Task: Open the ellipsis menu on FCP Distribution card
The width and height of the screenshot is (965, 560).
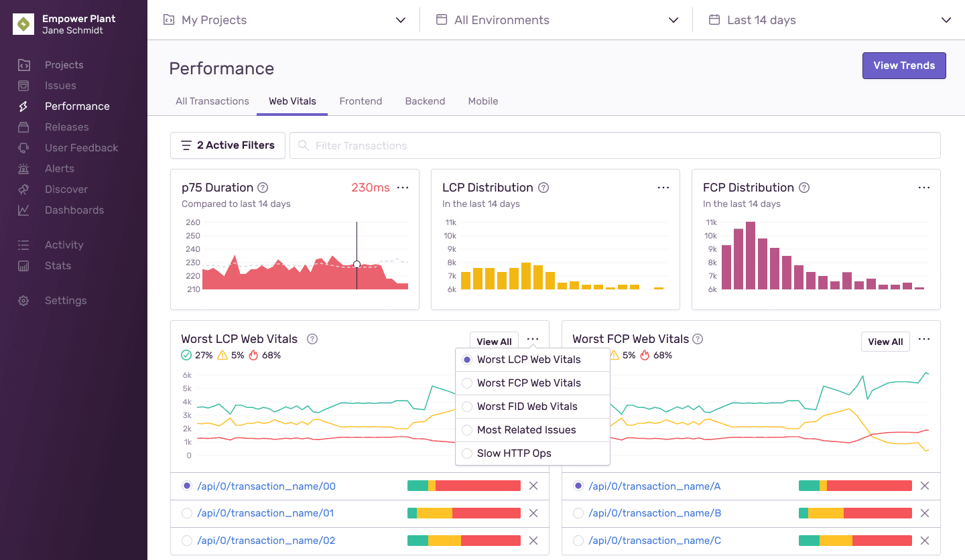Action: [924, 188]
